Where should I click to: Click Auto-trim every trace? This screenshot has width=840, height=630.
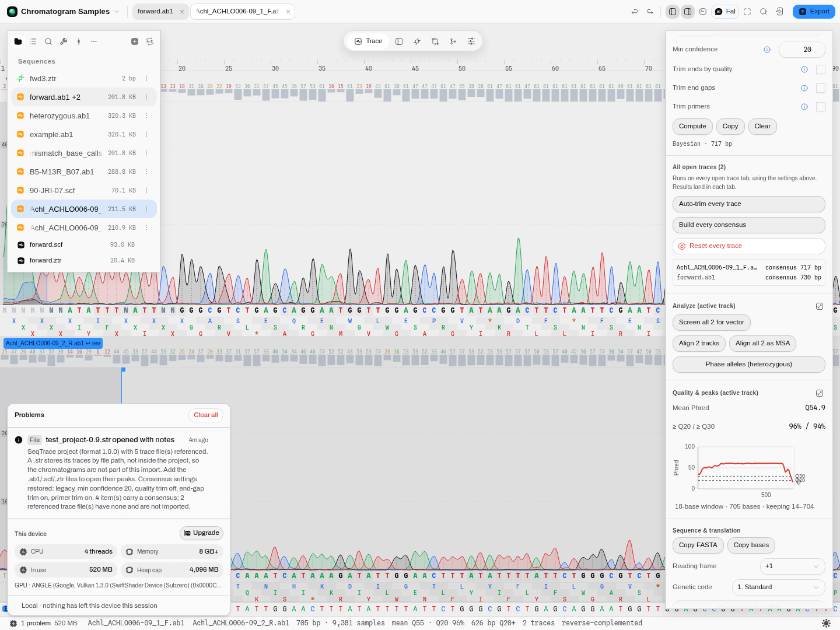[749, 204]
